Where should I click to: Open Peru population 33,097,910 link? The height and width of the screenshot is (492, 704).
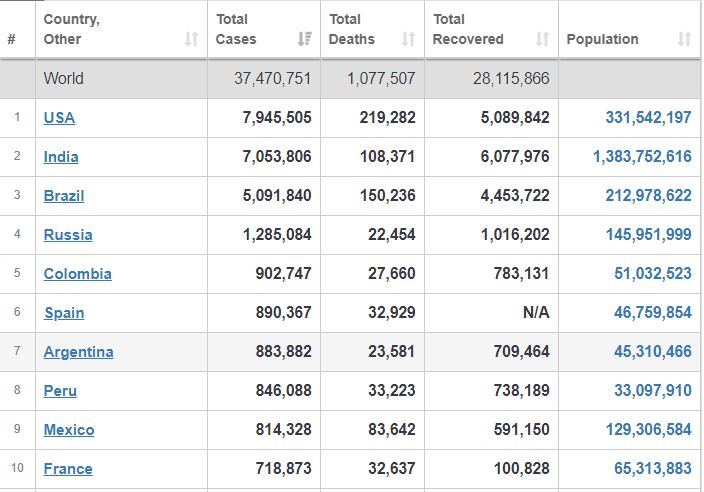tap(653, 391)
